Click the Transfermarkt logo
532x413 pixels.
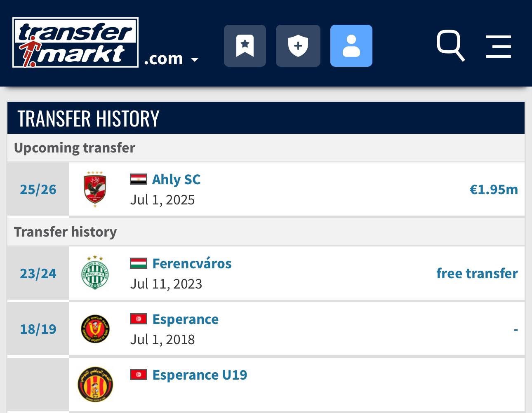tap(75, 42)
